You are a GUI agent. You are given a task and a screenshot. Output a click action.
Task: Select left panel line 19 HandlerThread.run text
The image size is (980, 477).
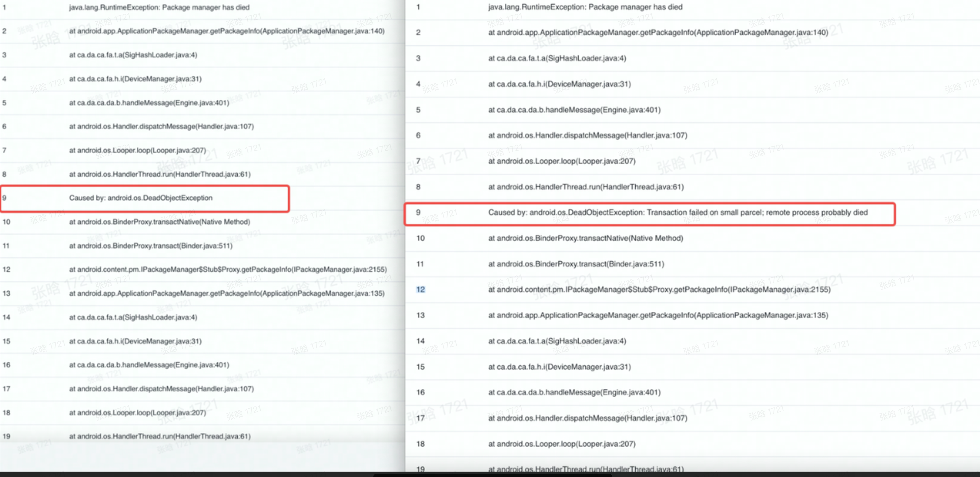[x=160, y=436]
